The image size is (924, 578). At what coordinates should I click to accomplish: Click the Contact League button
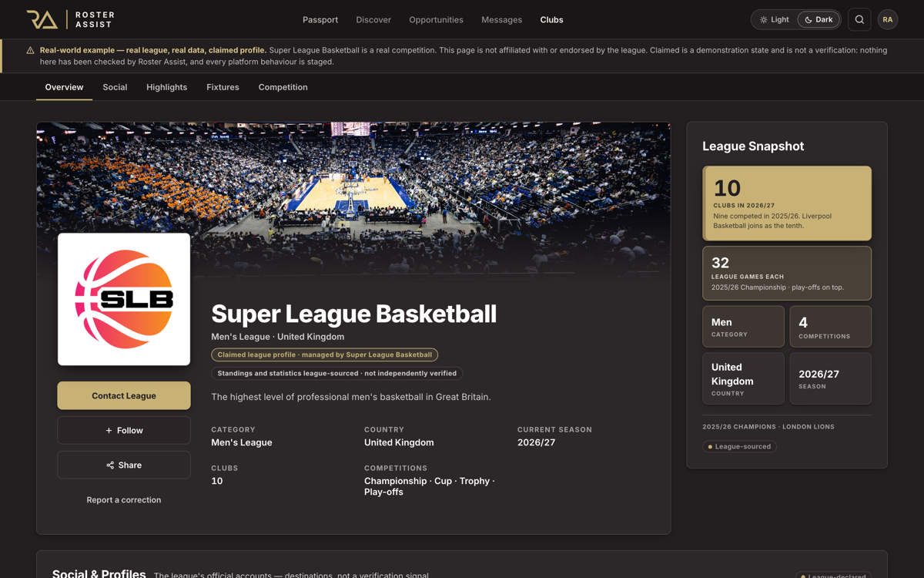124,395
